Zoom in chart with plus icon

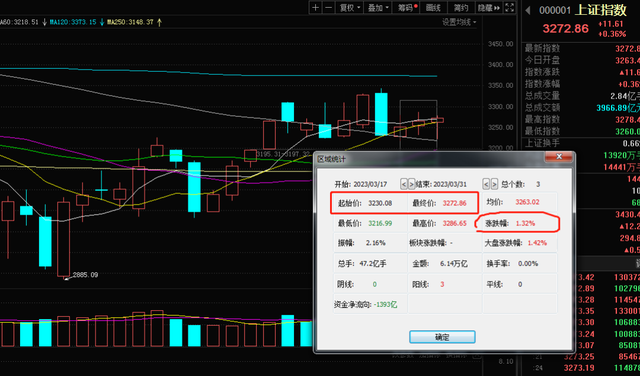coord(316,7)
